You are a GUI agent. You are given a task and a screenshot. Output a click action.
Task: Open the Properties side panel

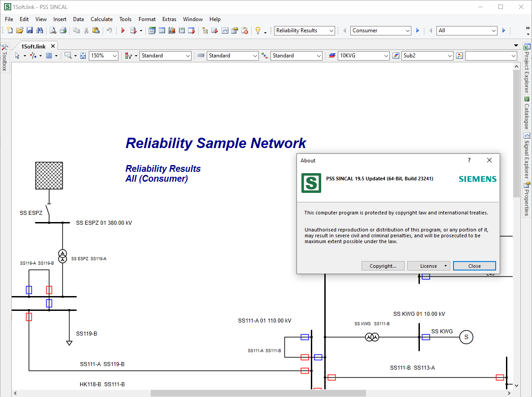pyautogui.click(x=527, y=199)
